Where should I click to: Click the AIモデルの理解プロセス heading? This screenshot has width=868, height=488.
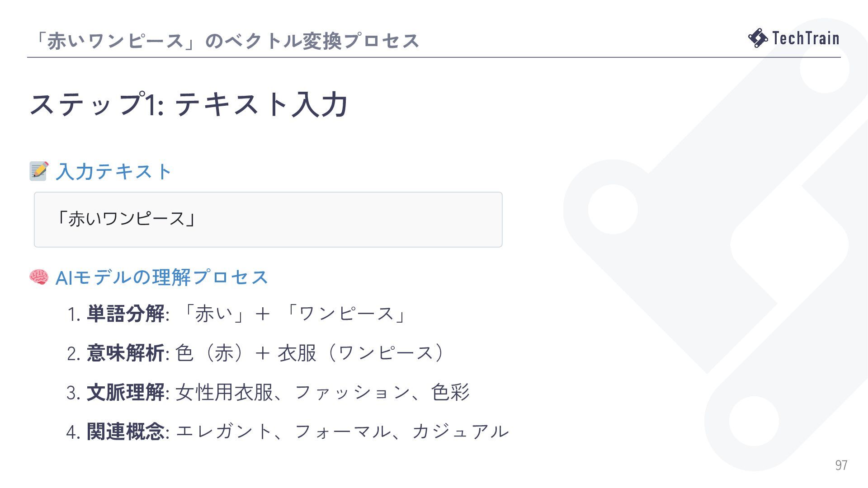click(161, 277)
